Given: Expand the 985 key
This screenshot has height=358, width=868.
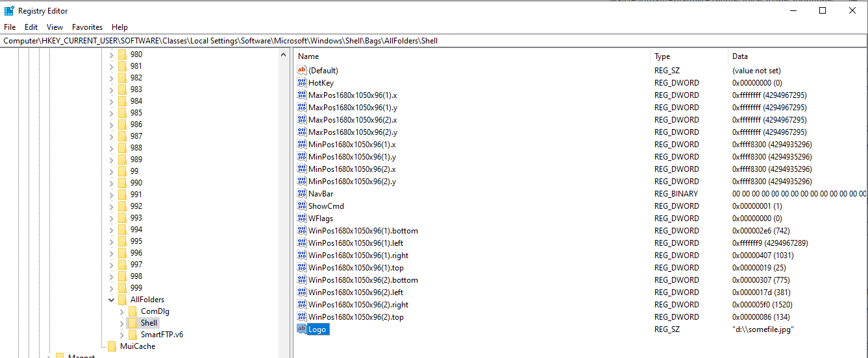Looking at the screenshot, I should tap(112, 113).
